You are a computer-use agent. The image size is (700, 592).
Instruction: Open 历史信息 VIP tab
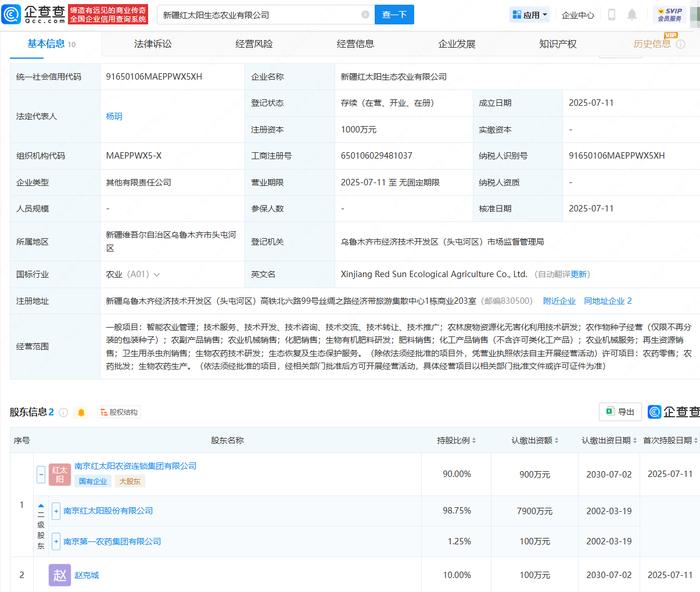pos(652,43)
